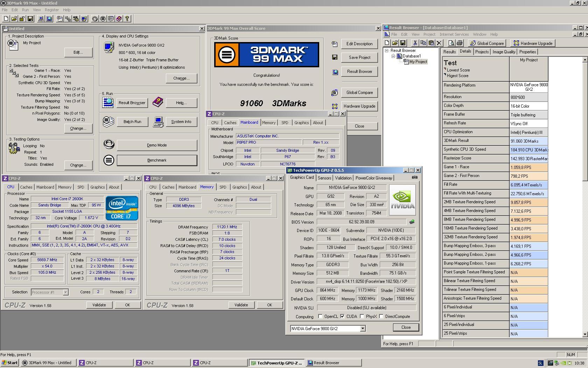
Task: Click Edit... button under Project Description
Action: click(x=78, y=52)
